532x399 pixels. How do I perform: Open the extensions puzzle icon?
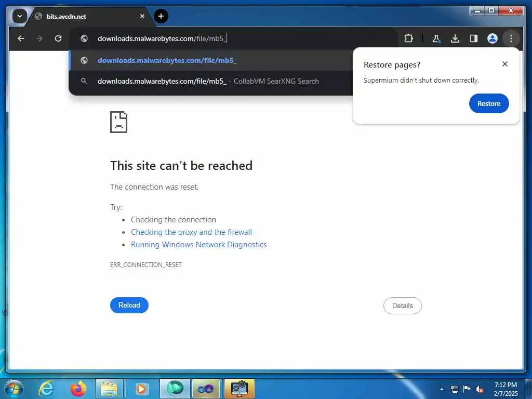coord(408,38)
